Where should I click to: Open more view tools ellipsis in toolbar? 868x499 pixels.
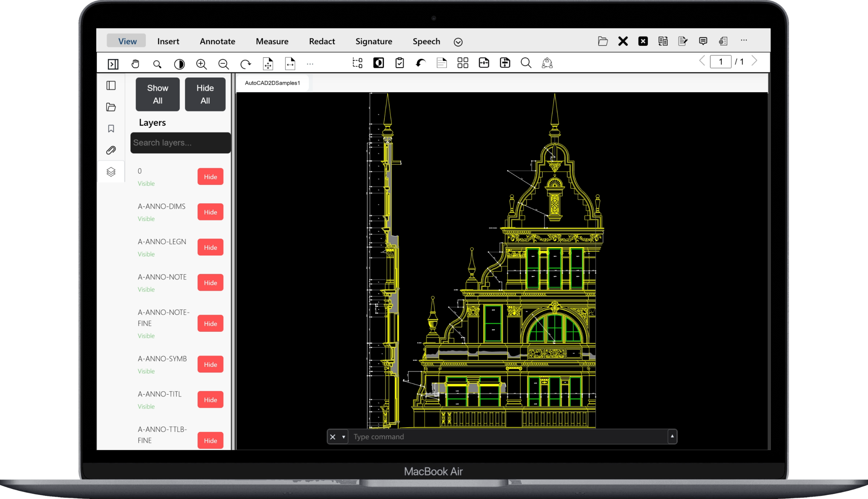click(x=310, y=64)
